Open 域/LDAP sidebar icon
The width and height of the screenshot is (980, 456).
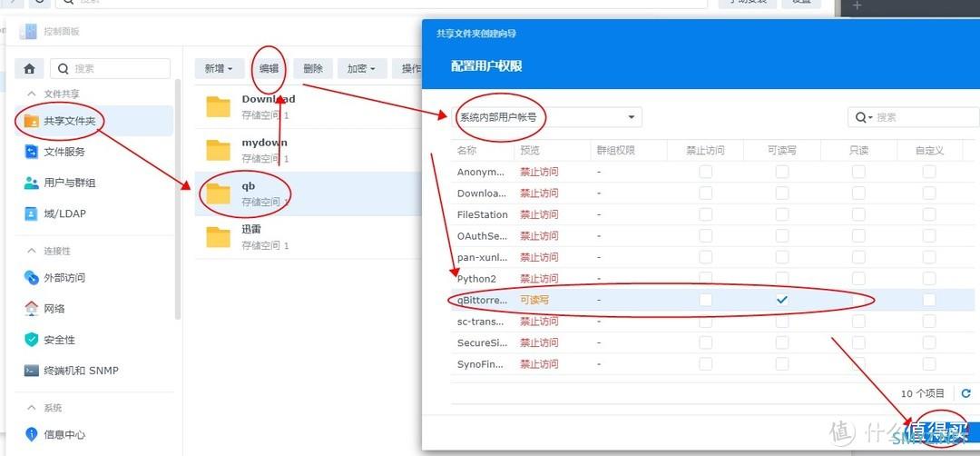31,213
